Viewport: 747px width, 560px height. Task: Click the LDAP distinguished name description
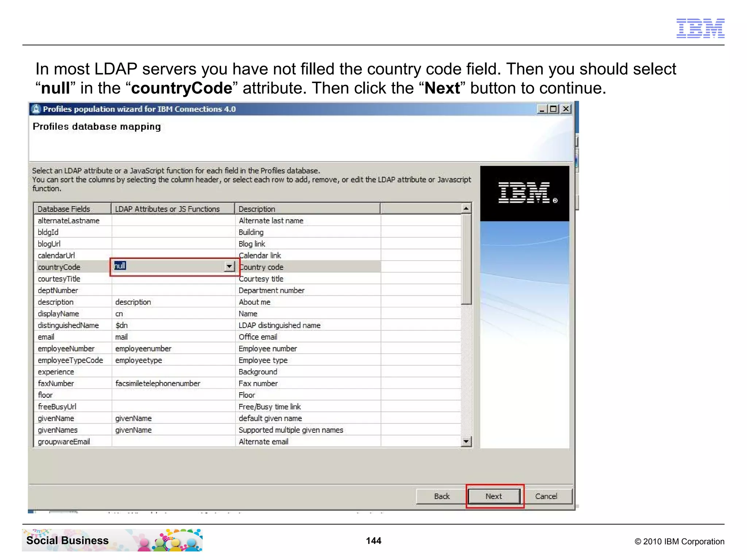(x=308, y=326)
